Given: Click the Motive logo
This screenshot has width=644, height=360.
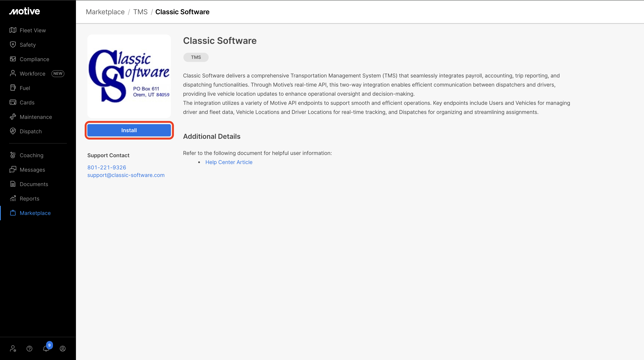Looking at the screenshot, I should pos(24,11).
